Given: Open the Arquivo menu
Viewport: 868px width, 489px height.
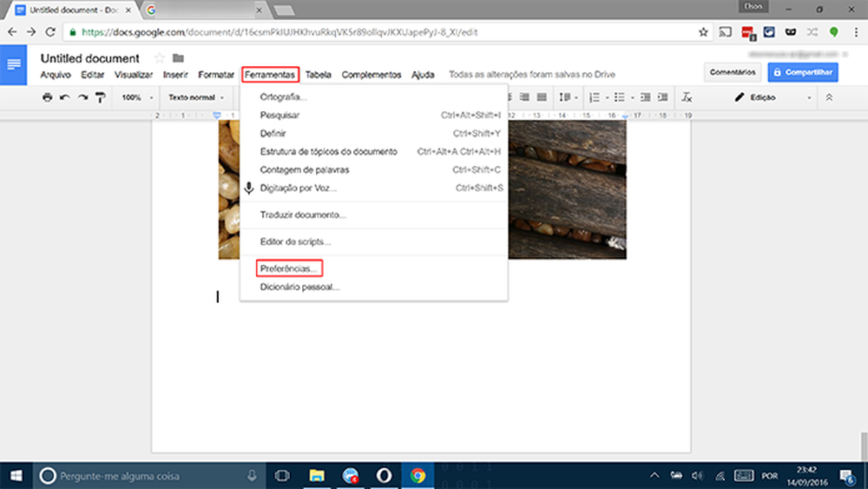Looking at the screenshot, I should point(56,75).
